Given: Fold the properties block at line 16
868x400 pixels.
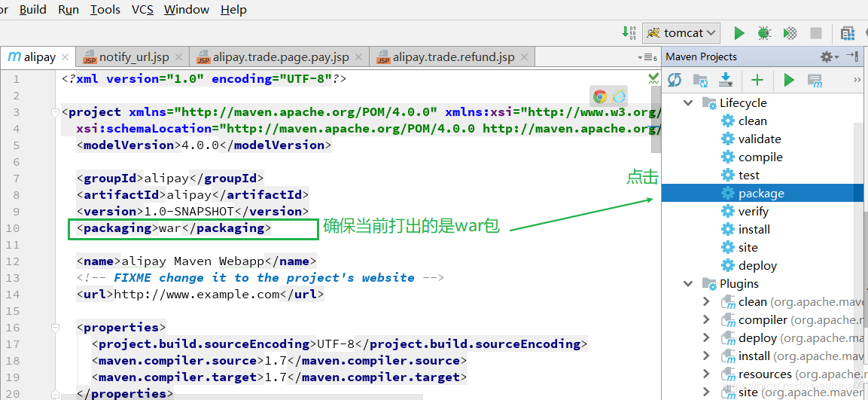Looking at the screenshot, I should 55,328.
